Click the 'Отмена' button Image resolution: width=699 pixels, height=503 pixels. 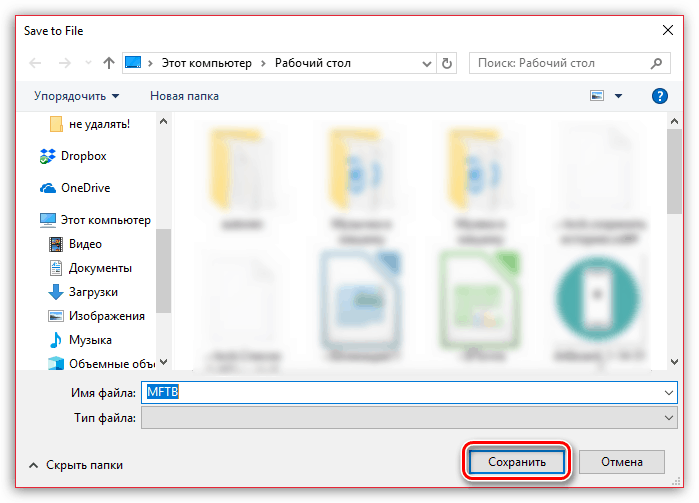pyautogui.click(x=621, y=462)
